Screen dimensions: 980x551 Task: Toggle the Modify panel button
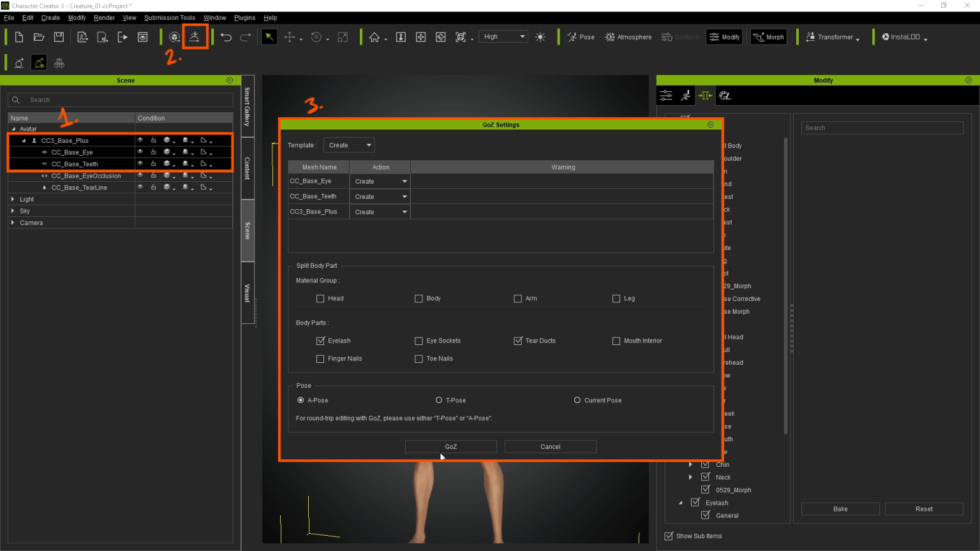pyautogui.click(x=724, y=37)
